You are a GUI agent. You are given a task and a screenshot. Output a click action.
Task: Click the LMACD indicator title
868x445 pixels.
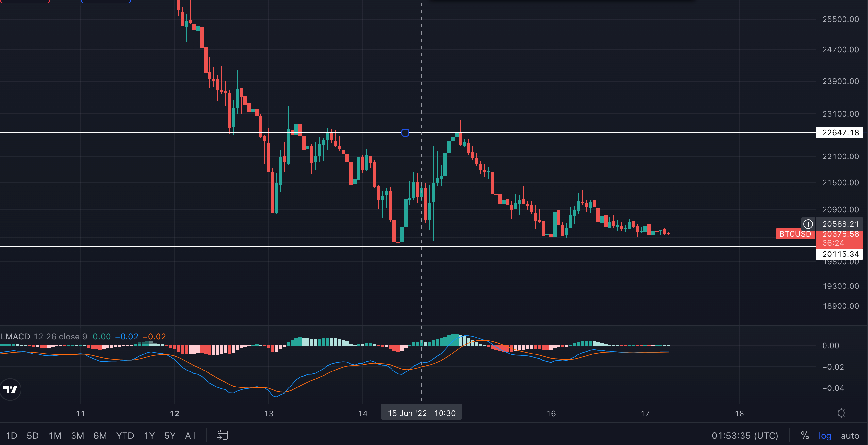[x=15, y=337]
